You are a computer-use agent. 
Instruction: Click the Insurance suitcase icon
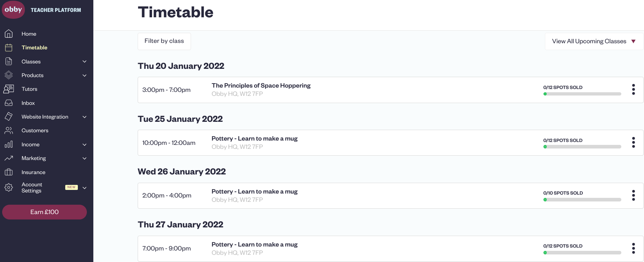click(9, 172)
